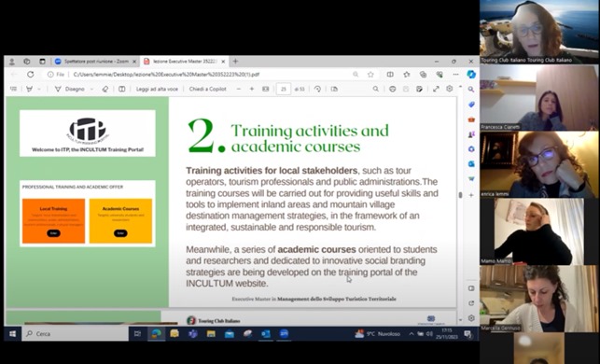Expand the highlight tool dropdown arrow
The width and height of the screenshot is (600, 364).
click(39, 90)
